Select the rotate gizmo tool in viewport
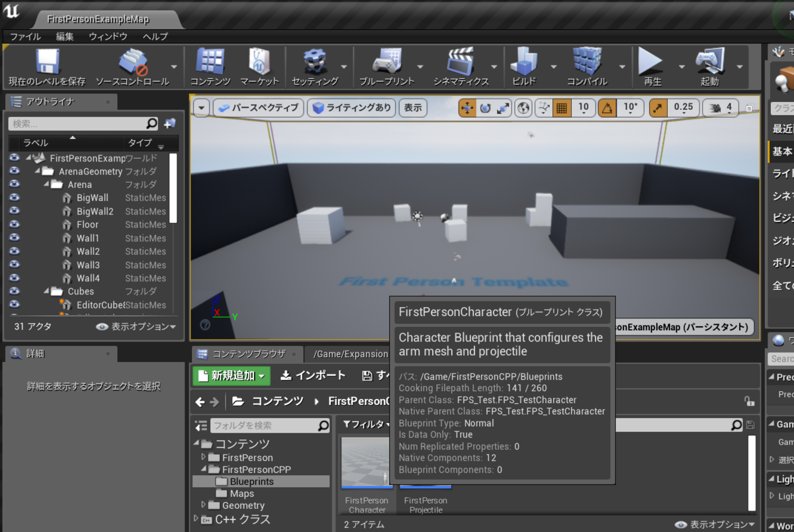The width and height of the screenshot is (794, 532). 485,108
